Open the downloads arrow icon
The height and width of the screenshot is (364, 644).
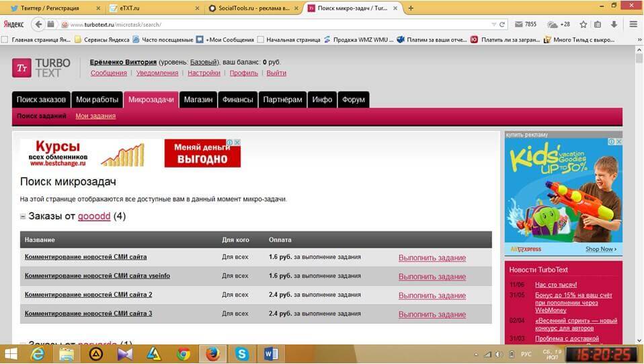point(614,24)
